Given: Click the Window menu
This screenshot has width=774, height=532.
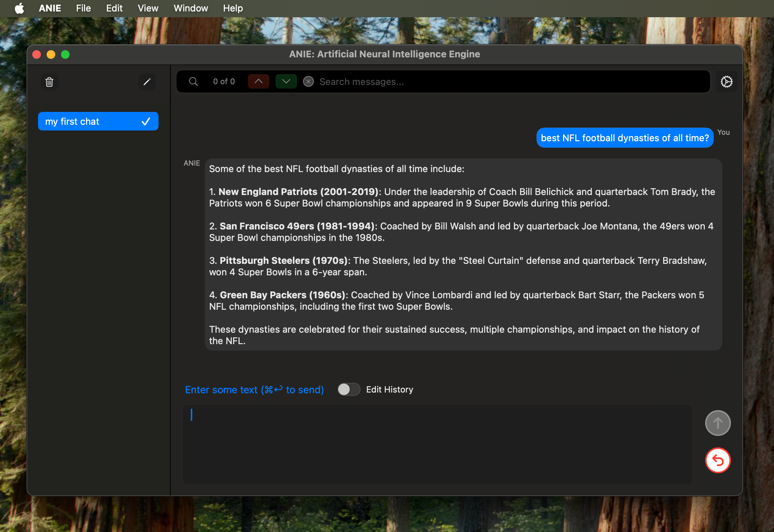Looking at the screenshot, I should pyautogui.click(x=189, y=8).
